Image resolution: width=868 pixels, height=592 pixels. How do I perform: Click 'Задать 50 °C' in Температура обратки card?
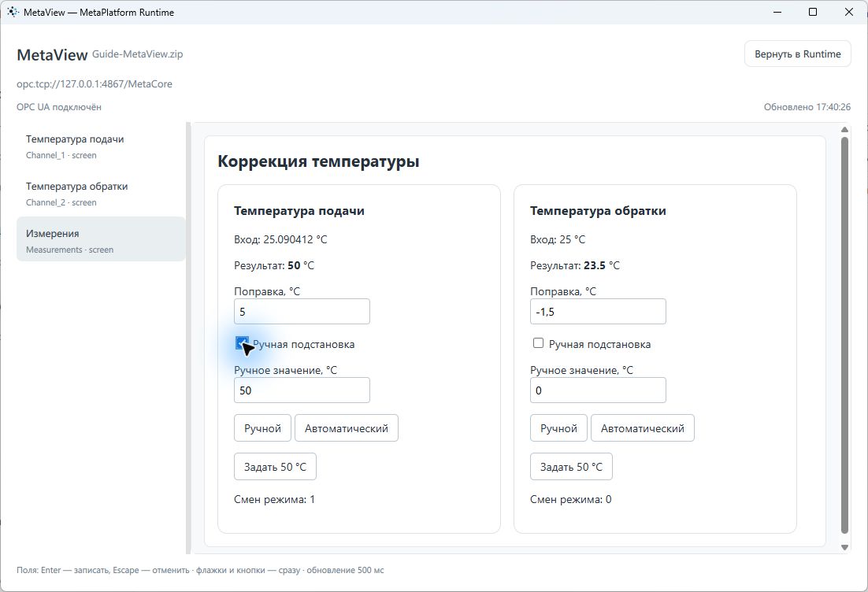tap(571, 466)
